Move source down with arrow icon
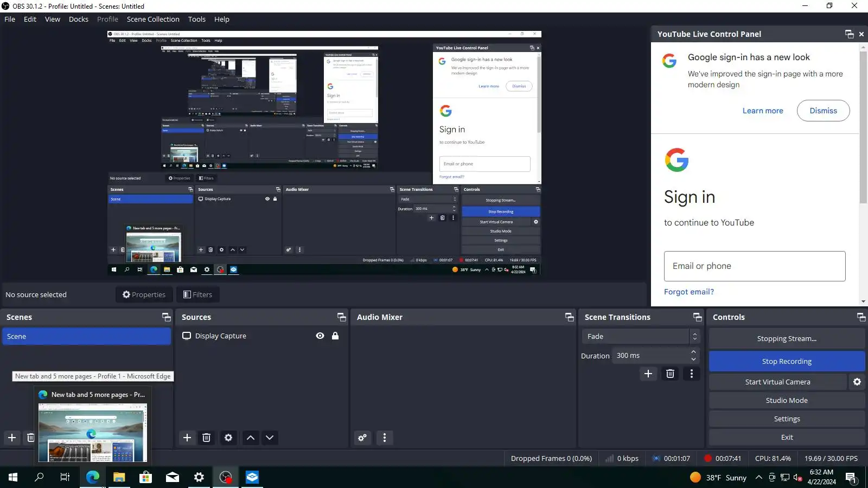Viewport: 868px width, 488px height. (x=270, y=438)
